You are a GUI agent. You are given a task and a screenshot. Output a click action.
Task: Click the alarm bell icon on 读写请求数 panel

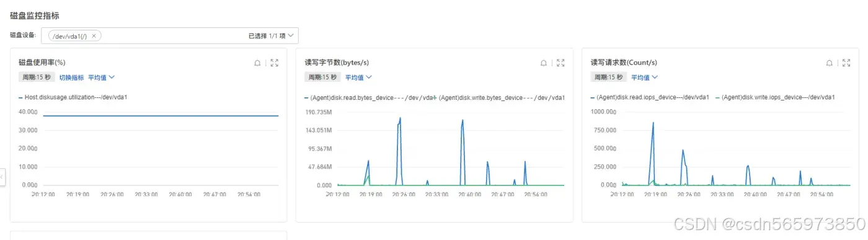pos(830,63)
